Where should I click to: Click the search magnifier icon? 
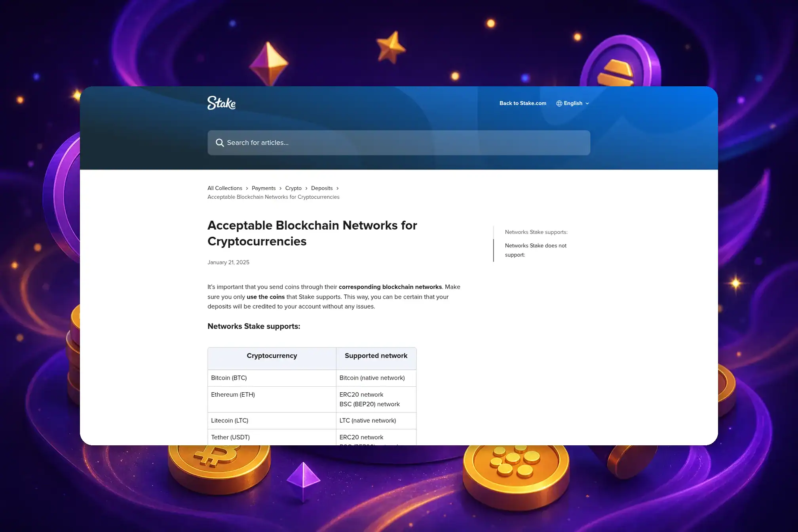pos(220,142)
